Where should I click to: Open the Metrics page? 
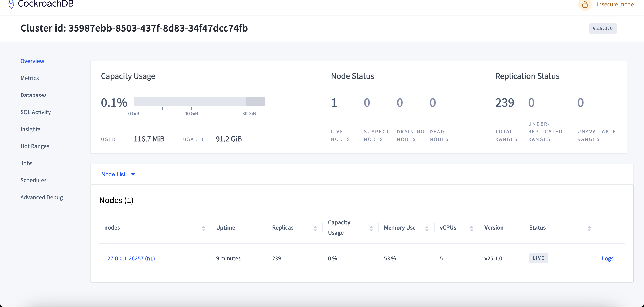click(30, 78)
